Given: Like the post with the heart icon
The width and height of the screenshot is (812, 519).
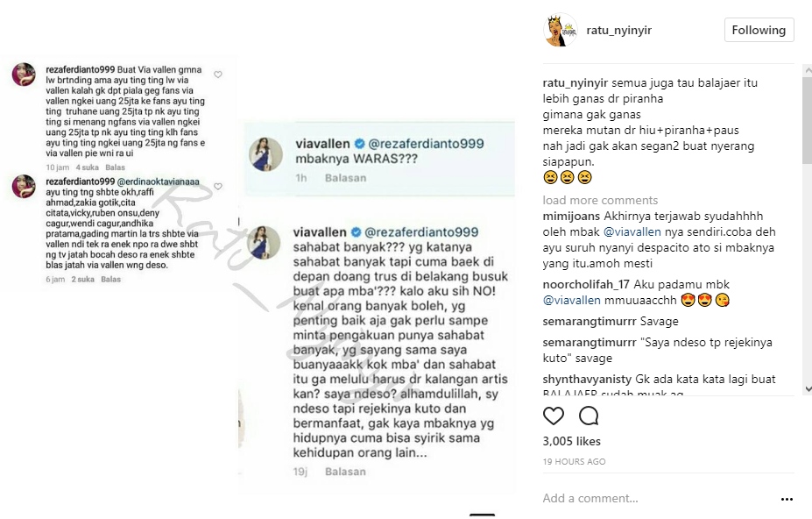Looking at the screenshot, I should (x=553, y=416).
